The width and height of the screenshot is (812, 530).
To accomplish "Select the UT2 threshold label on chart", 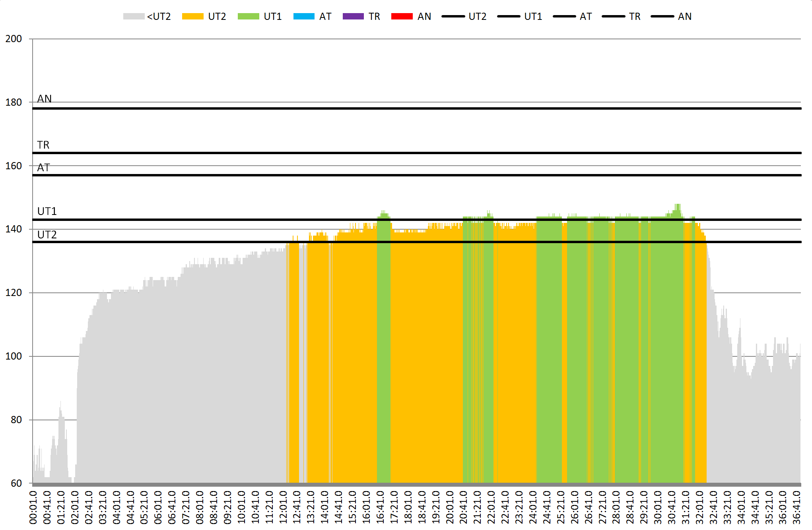I will click(x=47, y=235).
